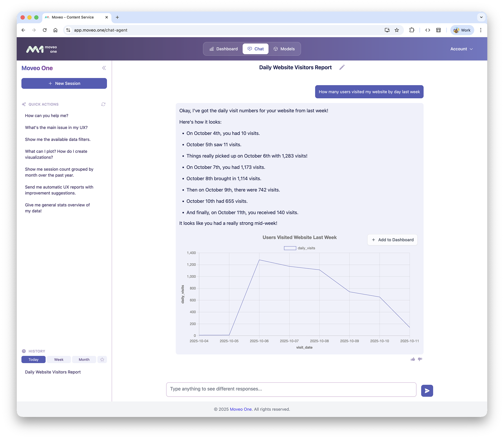
Task: Switch history filter to Week
Action: click(58, 359)
